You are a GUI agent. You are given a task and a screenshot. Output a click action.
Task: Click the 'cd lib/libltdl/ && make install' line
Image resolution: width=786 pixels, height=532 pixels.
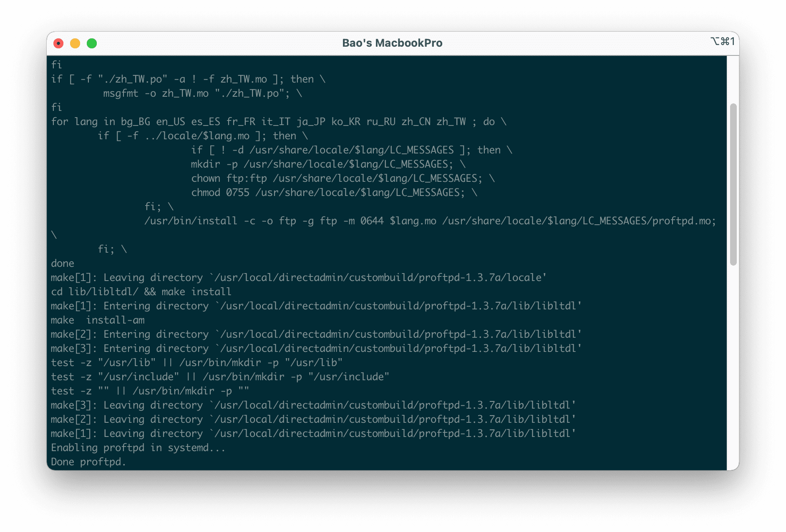tap(141, 291)
